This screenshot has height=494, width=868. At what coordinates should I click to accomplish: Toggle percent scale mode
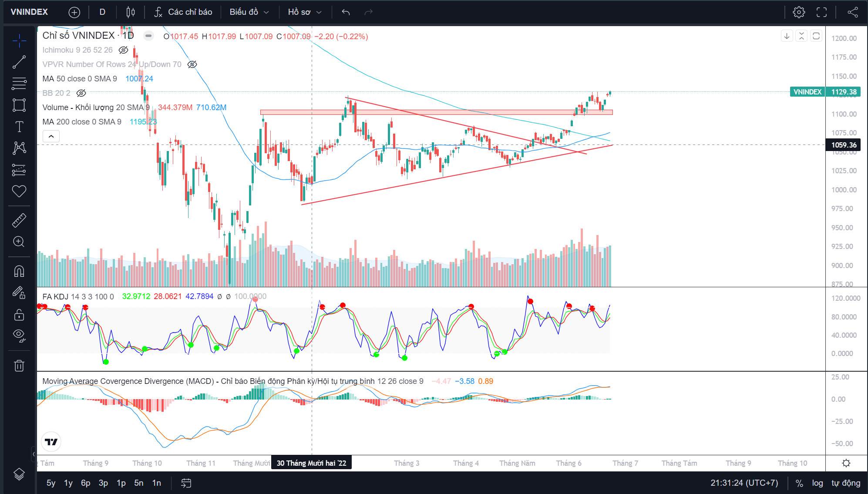(799, 483)
